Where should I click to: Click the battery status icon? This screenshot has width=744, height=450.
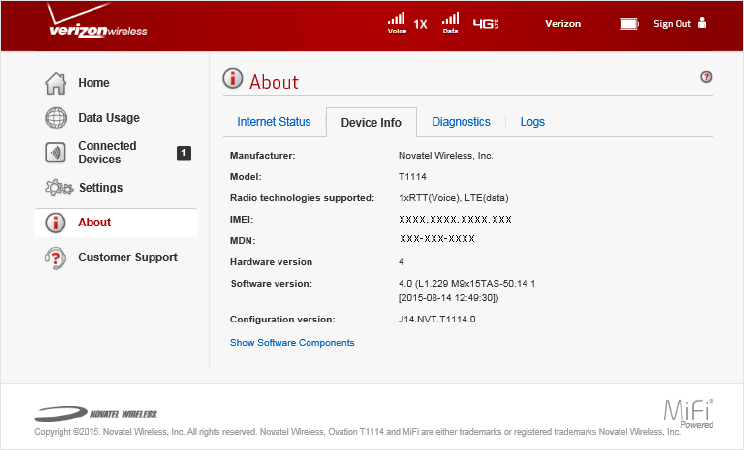point(629,23)
